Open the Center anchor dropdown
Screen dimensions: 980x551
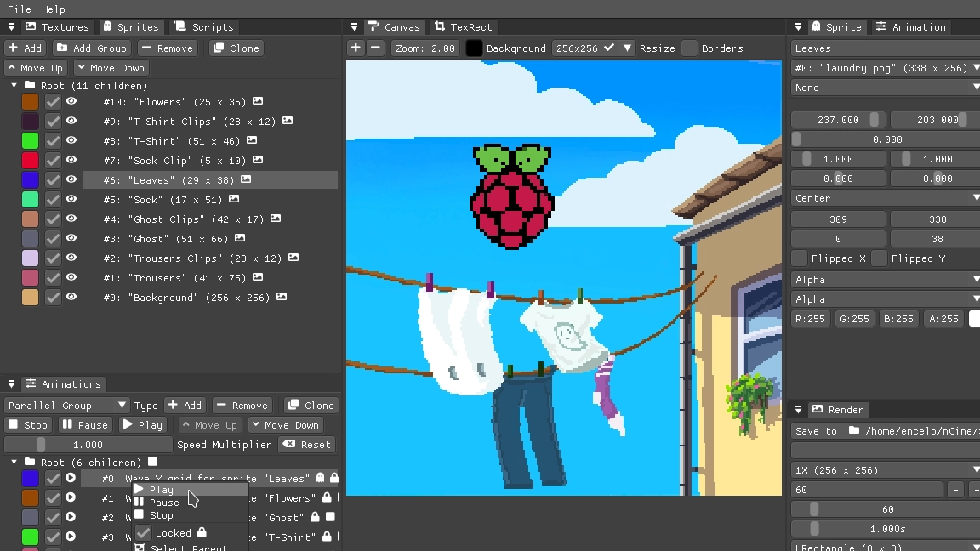(x=886, y=198)
